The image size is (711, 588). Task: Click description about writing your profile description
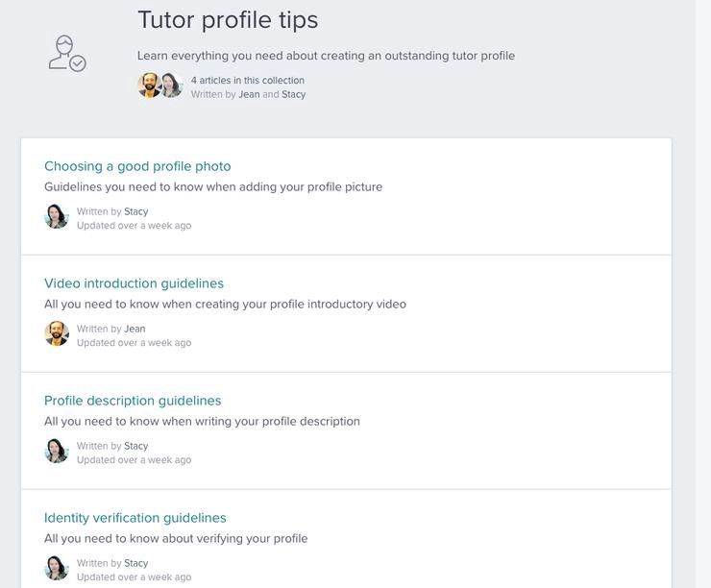tap(202, 422)
